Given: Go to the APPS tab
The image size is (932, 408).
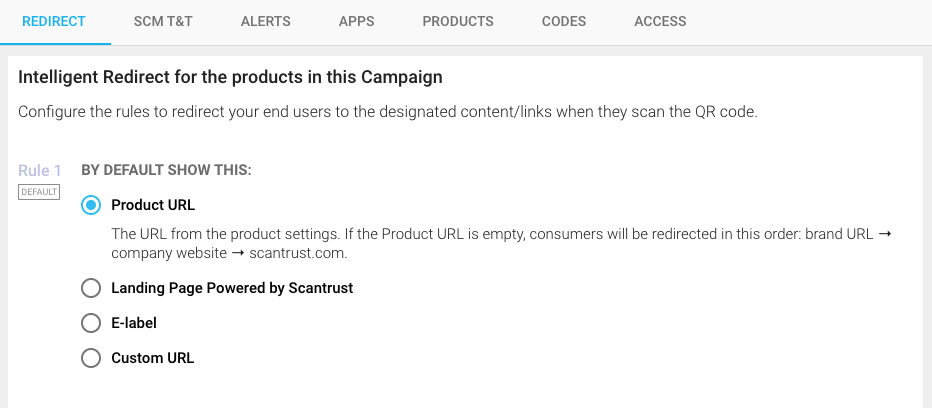Looking at the screenshot, I should [357, 21].
